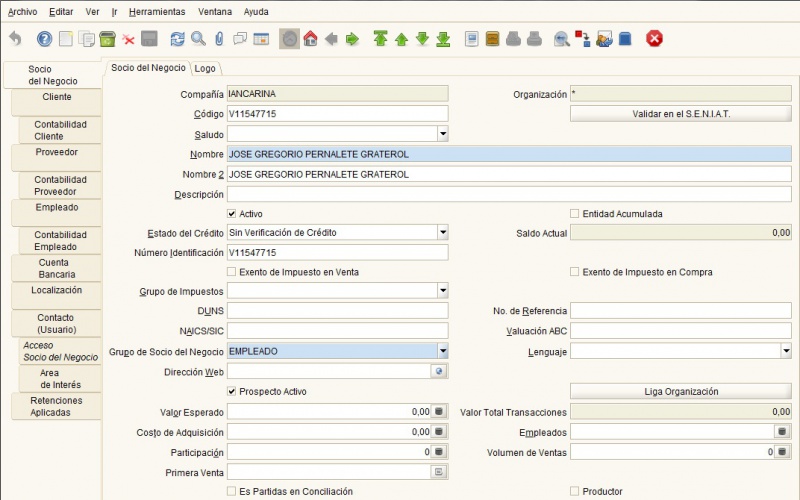Open the Valor Esperado calculator button

tap(439, 412)
